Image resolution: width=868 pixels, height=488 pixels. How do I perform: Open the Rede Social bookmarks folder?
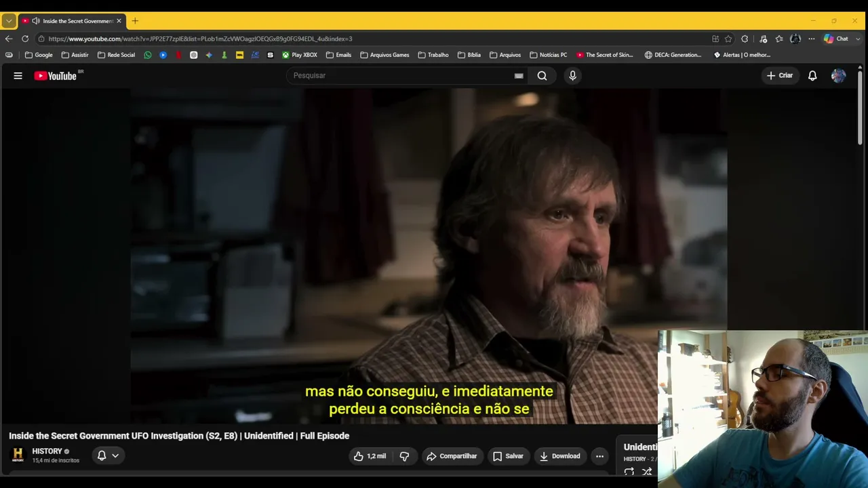(x=116, y=55)
